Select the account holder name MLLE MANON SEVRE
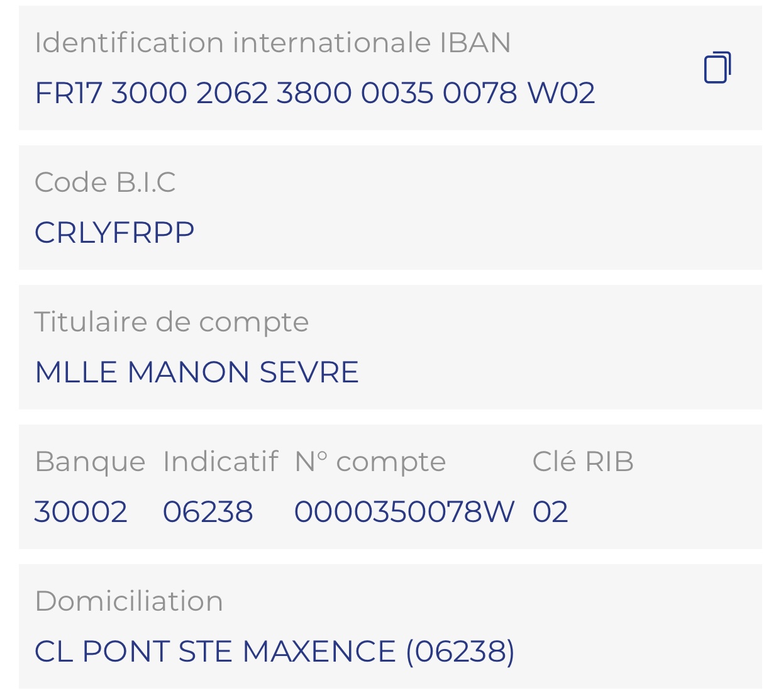The height and width of the screenshot is (700, 781). [196, 372]
